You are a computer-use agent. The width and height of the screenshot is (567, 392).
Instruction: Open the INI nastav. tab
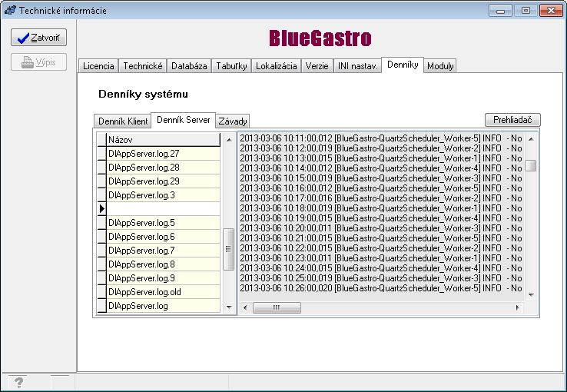point(357,66)
